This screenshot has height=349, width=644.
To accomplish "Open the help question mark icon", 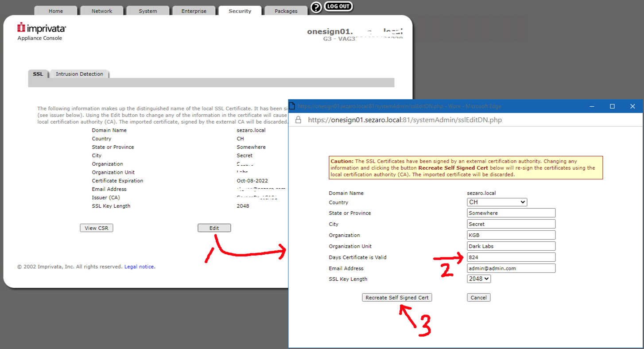I will [x=316, y=8].
